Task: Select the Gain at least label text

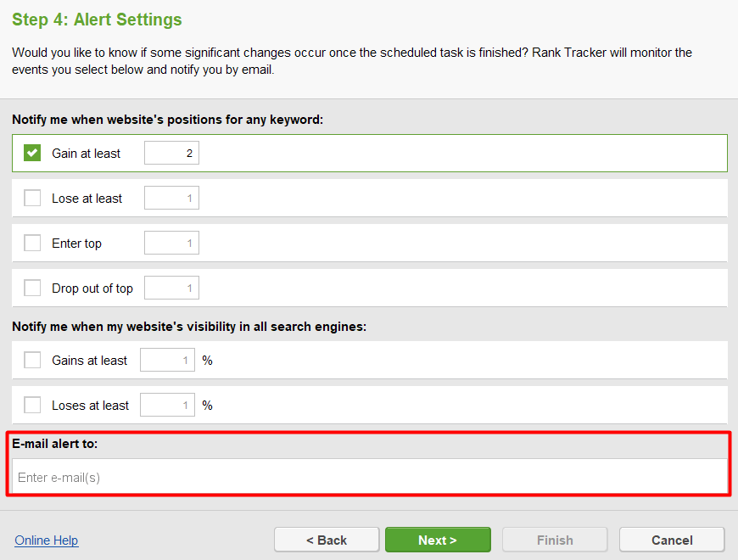Action: (87, 154)
